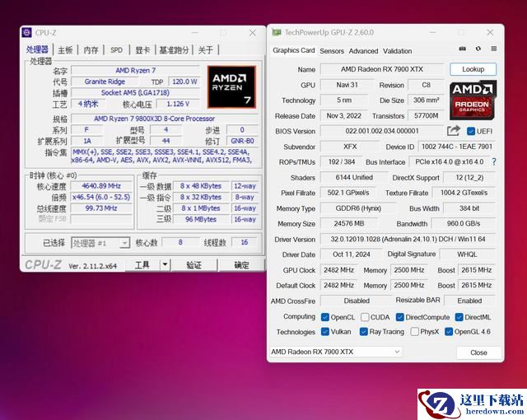Viewport: 527px width, 420px height.
Task: Click the Resizable BAR Enabled value
Action: [x=469, y=301]
